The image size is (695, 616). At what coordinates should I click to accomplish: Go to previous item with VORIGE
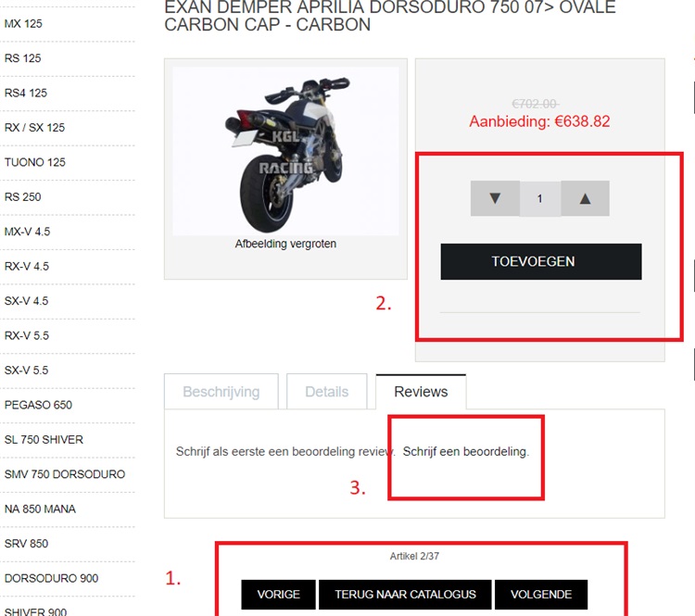tap(278, 595)
